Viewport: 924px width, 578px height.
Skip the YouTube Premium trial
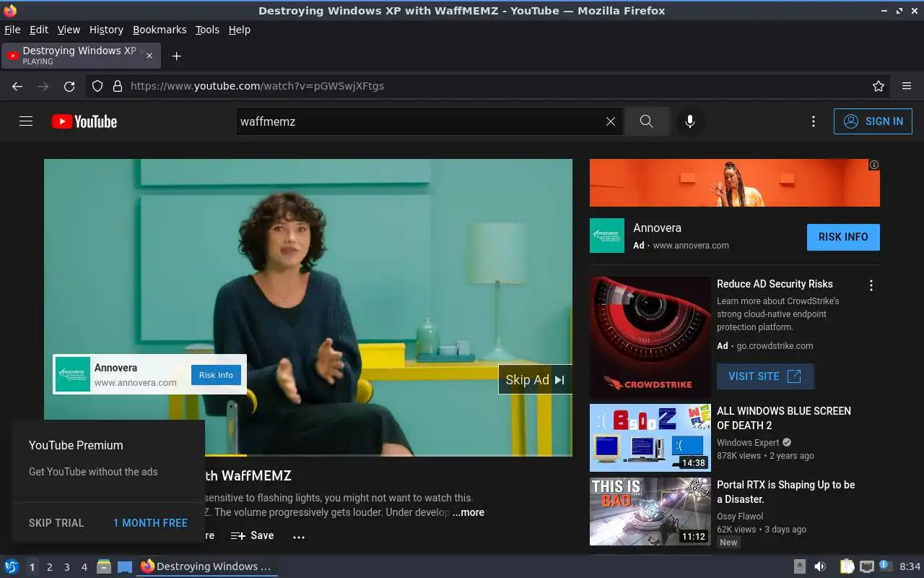tap(56, 522)
